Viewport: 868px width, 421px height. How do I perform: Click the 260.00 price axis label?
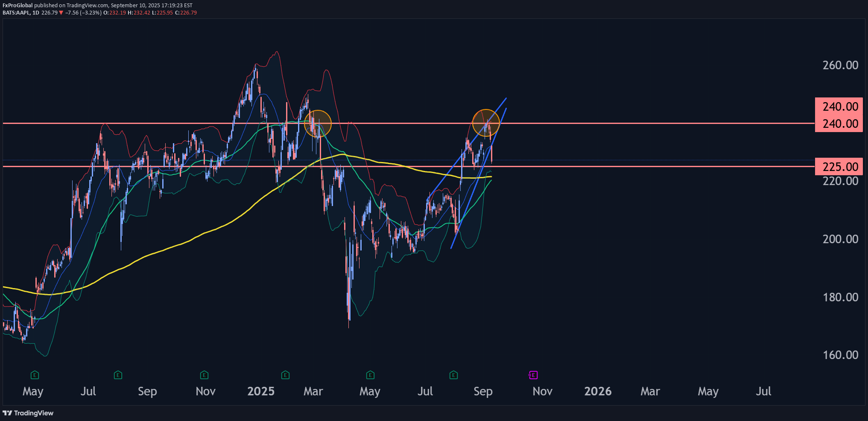coord(840,65)
